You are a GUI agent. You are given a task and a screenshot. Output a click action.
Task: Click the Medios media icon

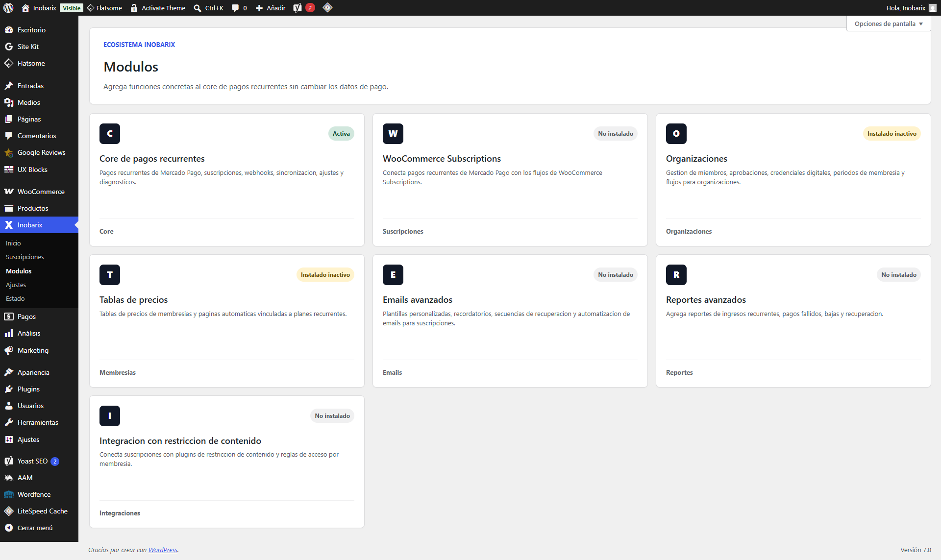click(x=9, y=102)
